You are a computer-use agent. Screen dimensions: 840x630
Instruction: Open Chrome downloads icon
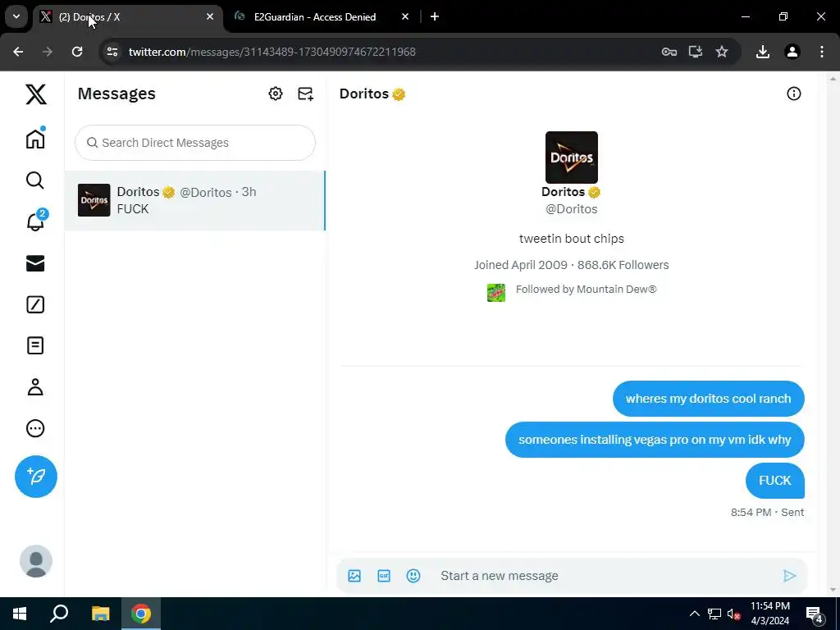[762, 52]
